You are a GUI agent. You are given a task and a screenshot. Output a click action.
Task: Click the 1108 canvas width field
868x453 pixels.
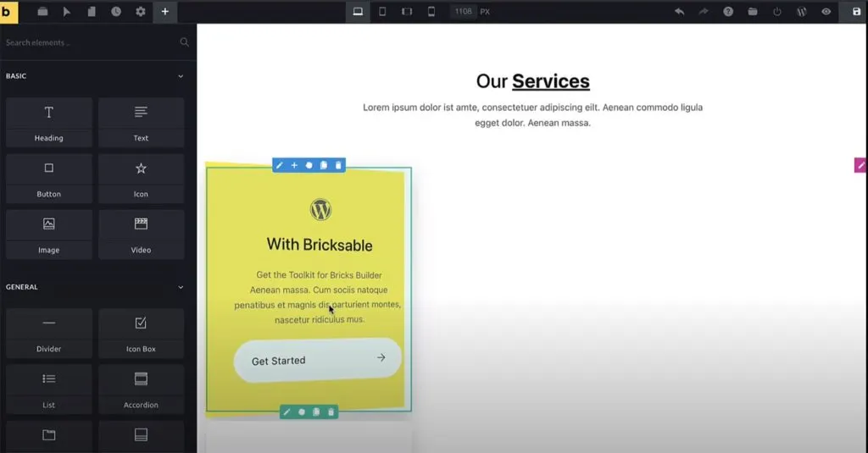point(463,12)
